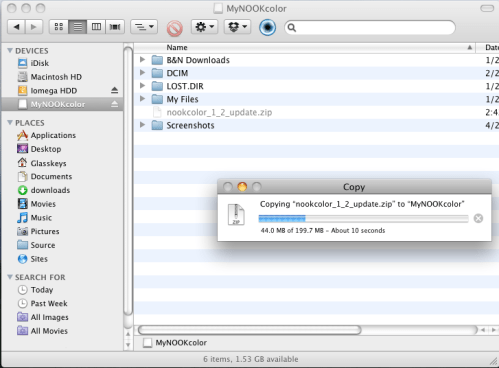
Task: Select nookcolor_1_2_update.zip in the list
Action: 316,112
